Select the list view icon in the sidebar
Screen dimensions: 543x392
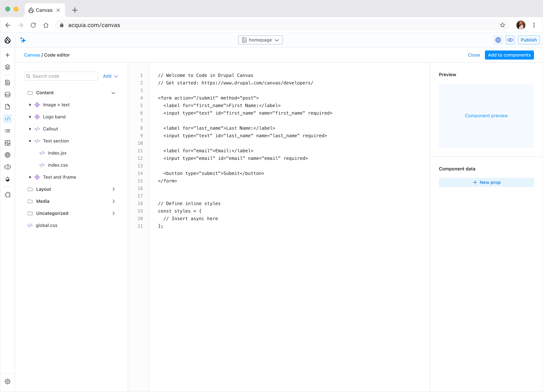tap(7, 131)
